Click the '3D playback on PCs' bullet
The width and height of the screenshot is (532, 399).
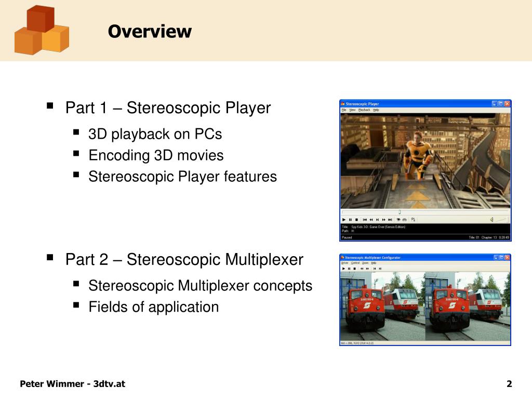155,134
